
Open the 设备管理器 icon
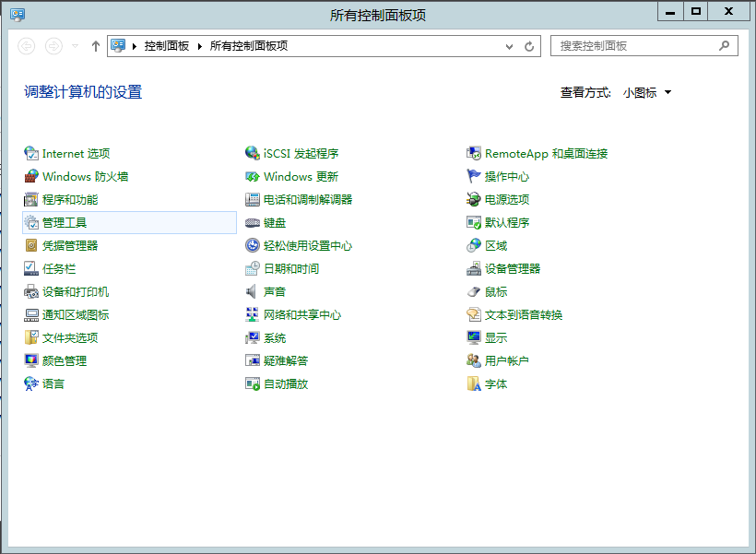pyautogui.click(x=474, y=268)
